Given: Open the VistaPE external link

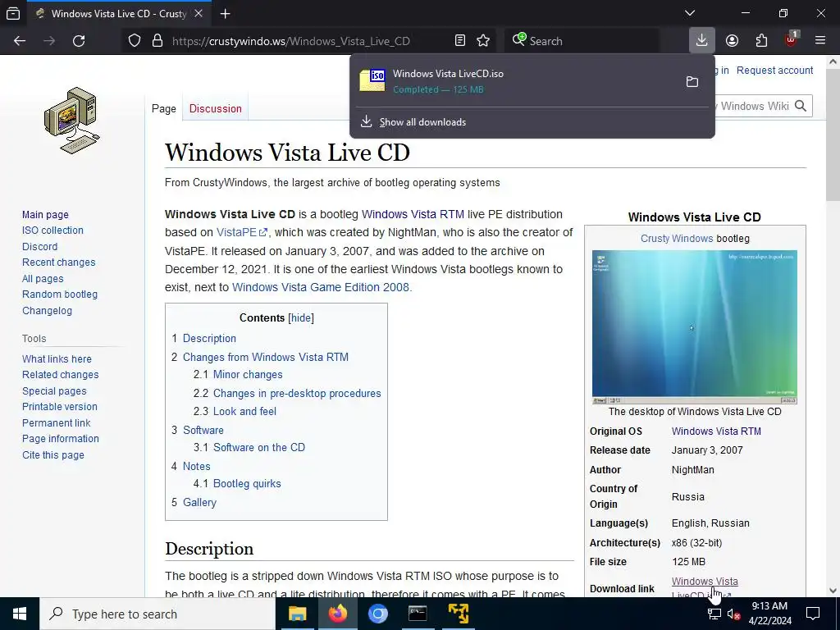Looking at the screenshot, I should pos(242,232).
